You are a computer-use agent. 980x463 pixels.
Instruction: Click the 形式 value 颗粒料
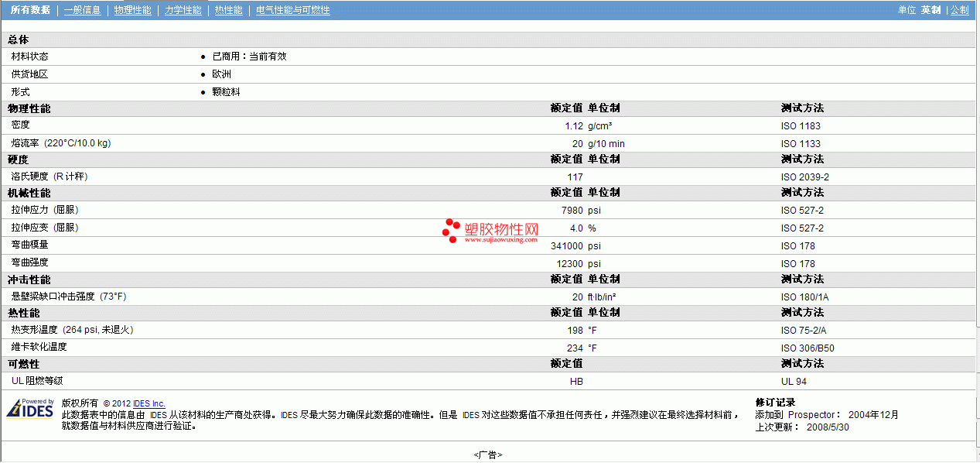click(226, 91)
